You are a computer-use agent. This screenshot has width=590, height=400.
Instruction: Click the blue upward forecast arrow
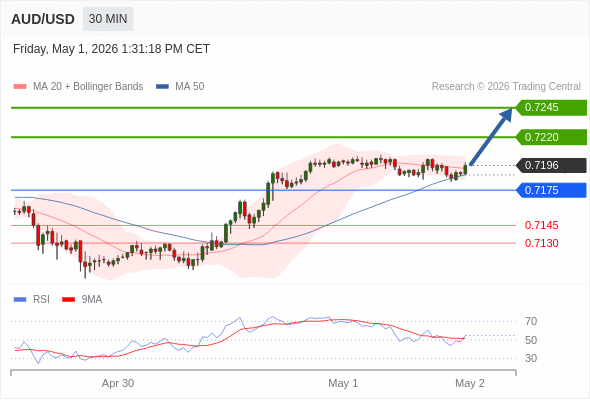(x=491, y=136)
